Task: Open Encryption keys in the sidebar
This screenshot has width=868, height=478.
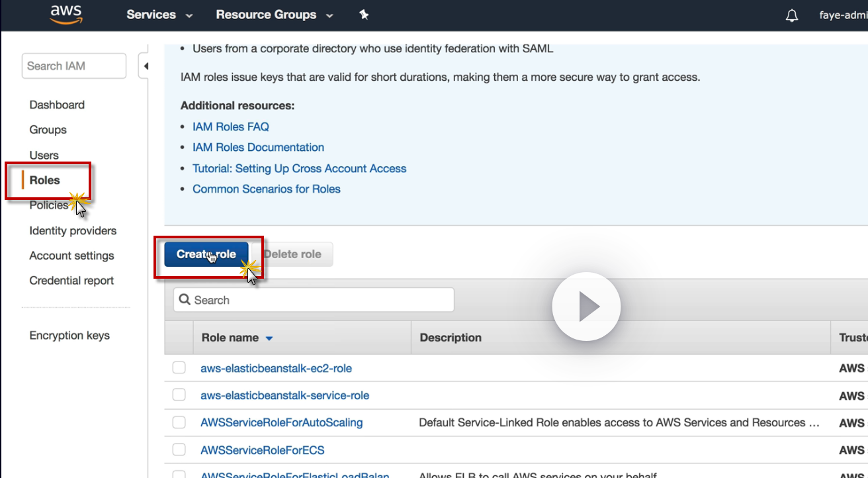Action: point(69,336)
